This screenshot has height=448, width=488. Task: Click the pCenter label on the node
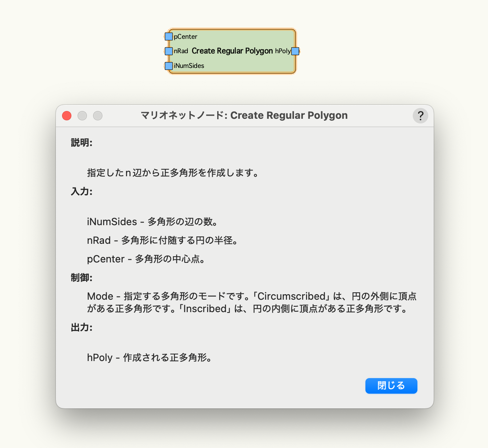click(185, 36)
